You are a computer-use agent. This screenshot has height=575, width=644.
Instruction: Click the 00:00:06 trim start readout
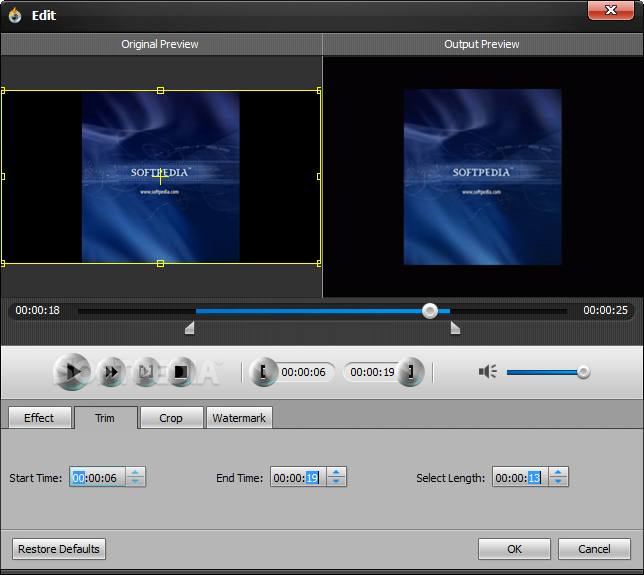click(x=303, y=372)
